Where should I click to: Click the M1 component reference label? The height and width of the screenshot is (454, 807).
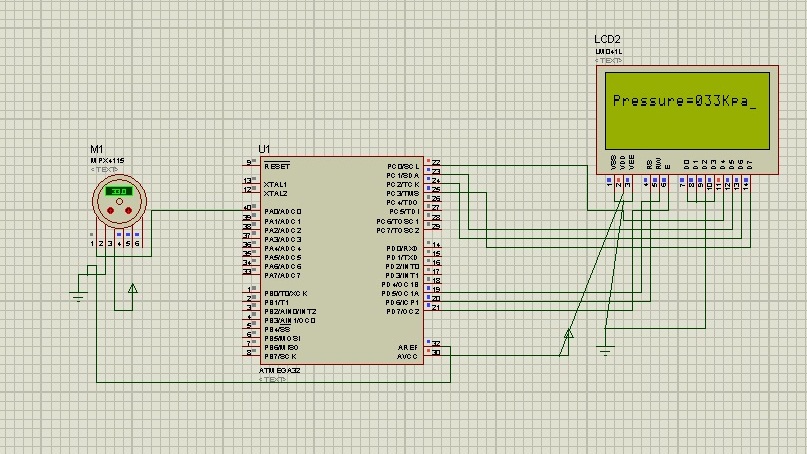pyautogui.click(x=96, y=149)
